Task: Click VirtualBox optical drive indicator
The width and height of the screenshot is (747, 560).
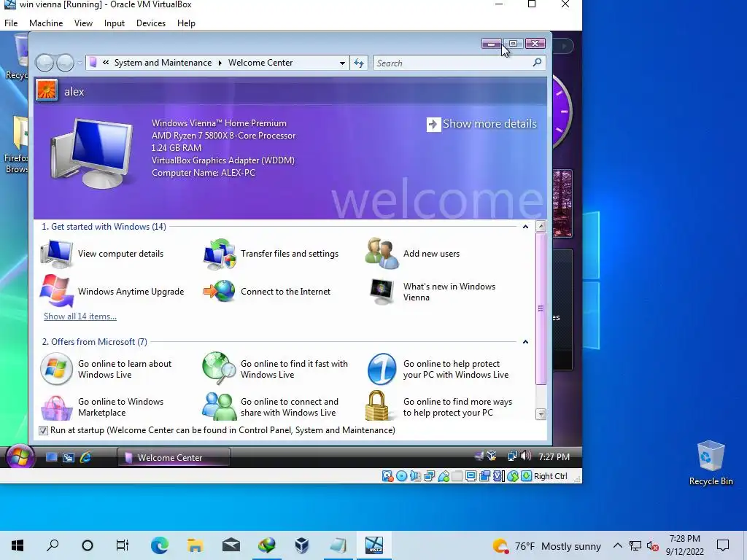Action: (x=402, y=475)
